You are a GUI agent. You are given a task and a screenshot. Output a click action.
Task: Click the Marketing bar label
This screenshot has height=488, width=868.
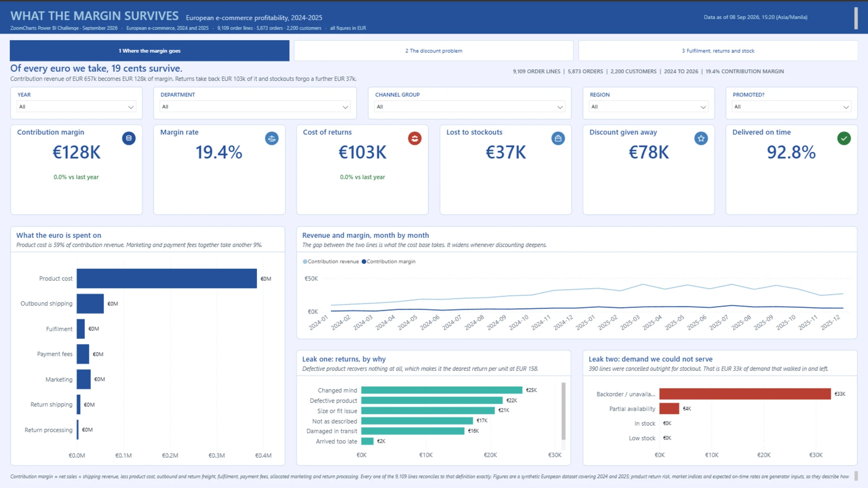[59, 380]
